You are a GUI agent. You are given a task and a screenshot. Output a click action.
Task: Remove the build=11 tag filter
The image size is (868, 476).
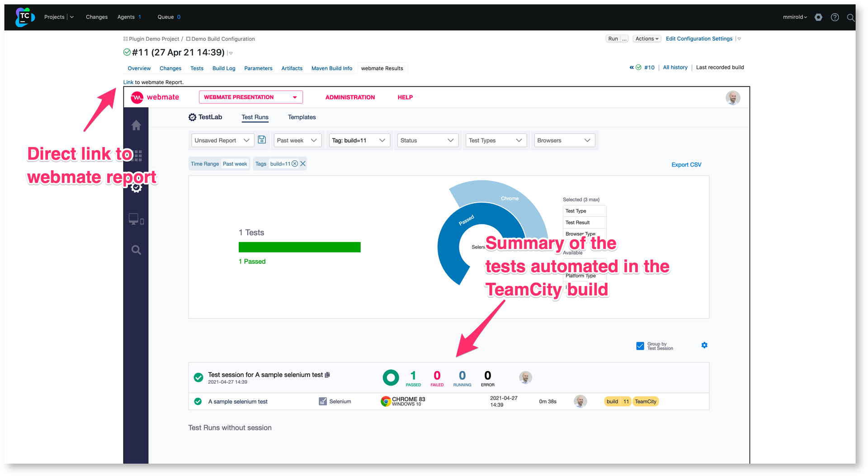(295, 164)
